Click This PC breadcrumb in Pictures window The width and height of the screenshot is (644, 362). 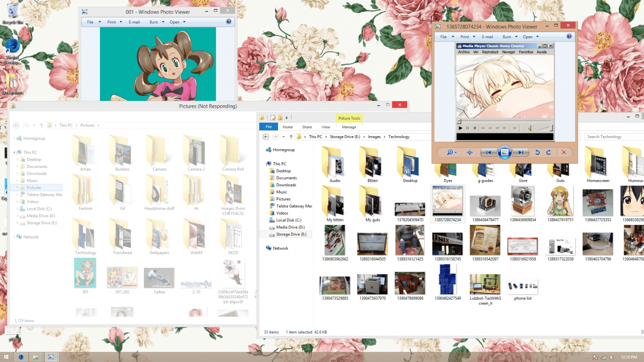click(66, 125)
